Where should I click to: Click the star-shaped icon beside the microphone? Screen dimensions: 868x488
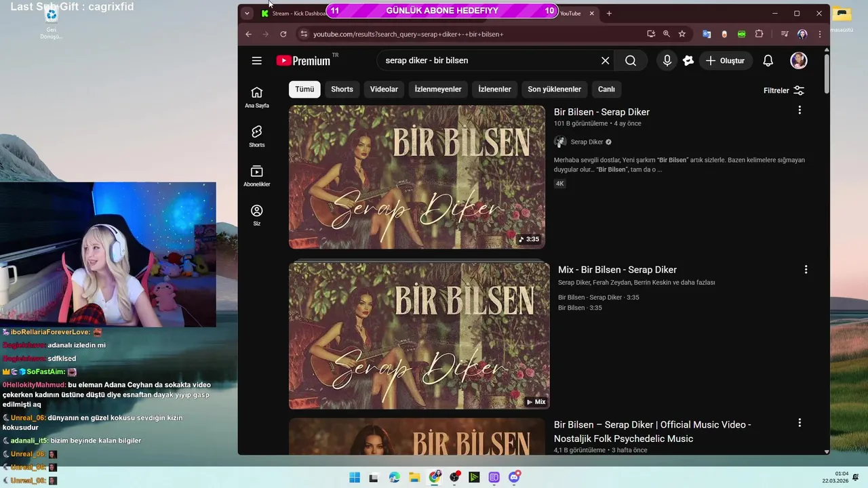tap(688, 60)
